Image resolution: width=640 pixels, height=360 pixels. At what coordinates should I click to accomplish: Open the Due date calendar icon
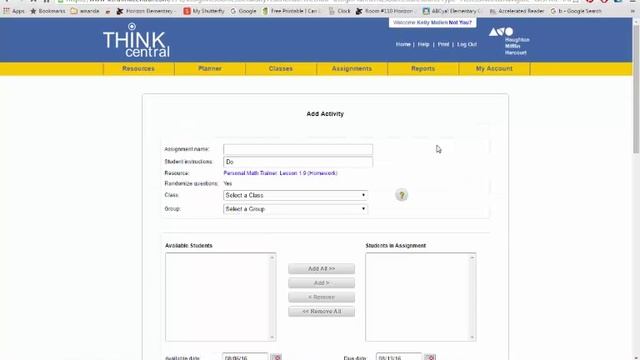tap(430, 357)
